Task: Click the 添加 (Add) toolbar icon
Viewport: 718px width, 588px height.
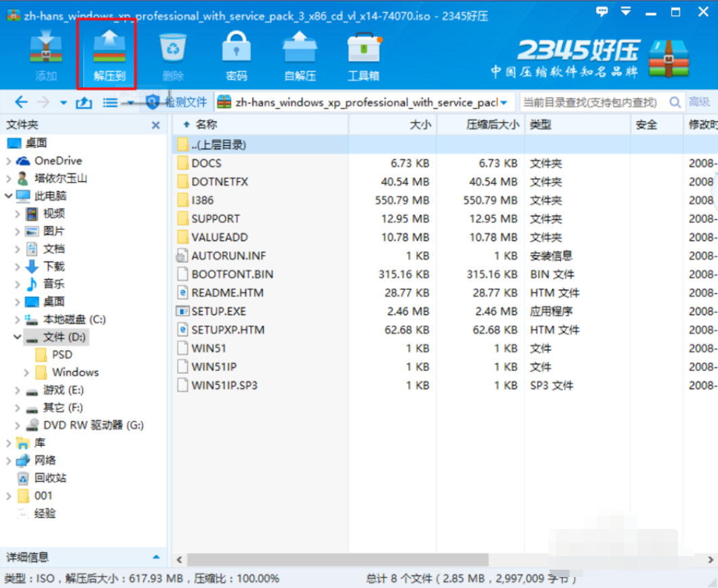Action: [x=46, y=55]
